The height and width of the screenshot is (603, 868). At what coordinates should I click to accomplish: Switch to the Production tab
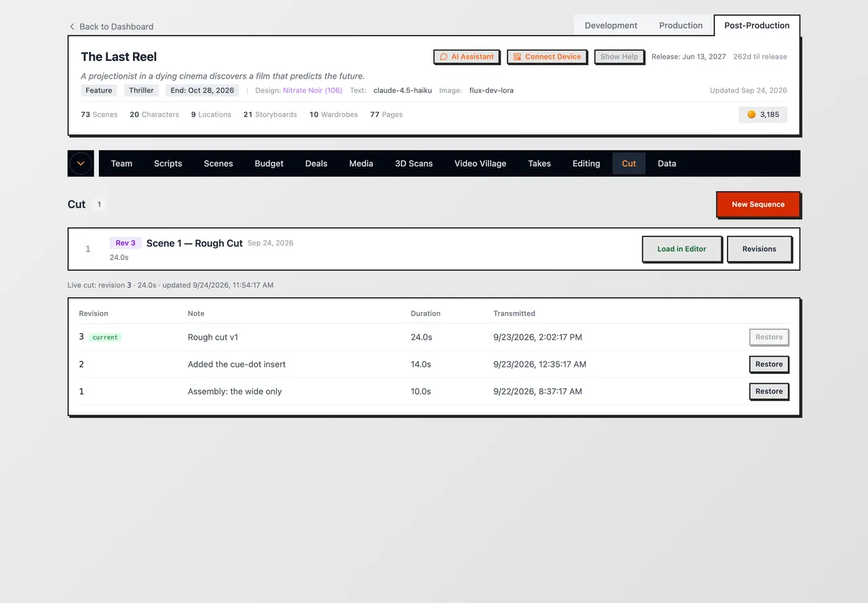click(681, 26)
